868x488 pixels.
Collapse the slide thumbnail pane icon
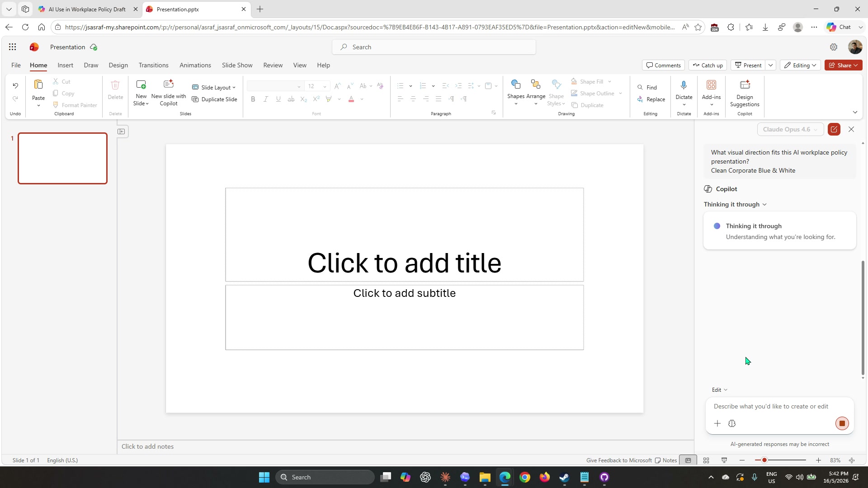click(x=121, y=131)
